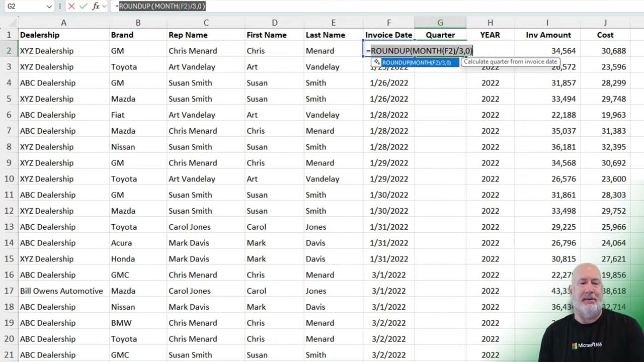Click inside the formula bar text

click(161, 6)
